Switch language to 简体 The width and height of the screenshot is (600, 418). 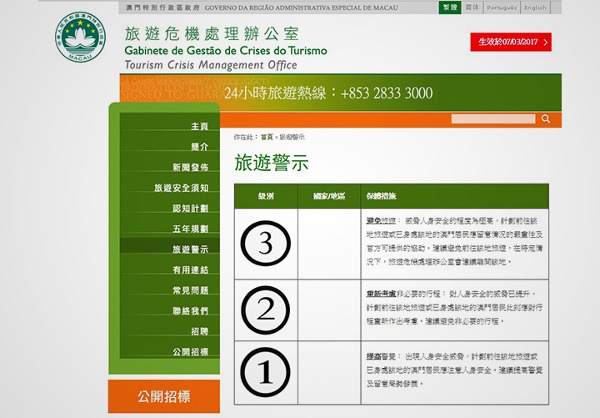(472, 7)
